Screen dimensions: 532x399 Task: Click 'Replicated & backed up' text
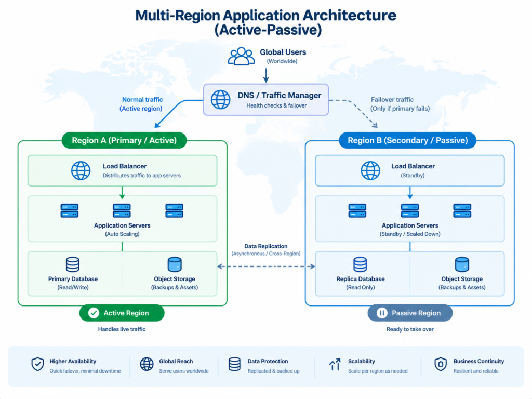point(273,371)
